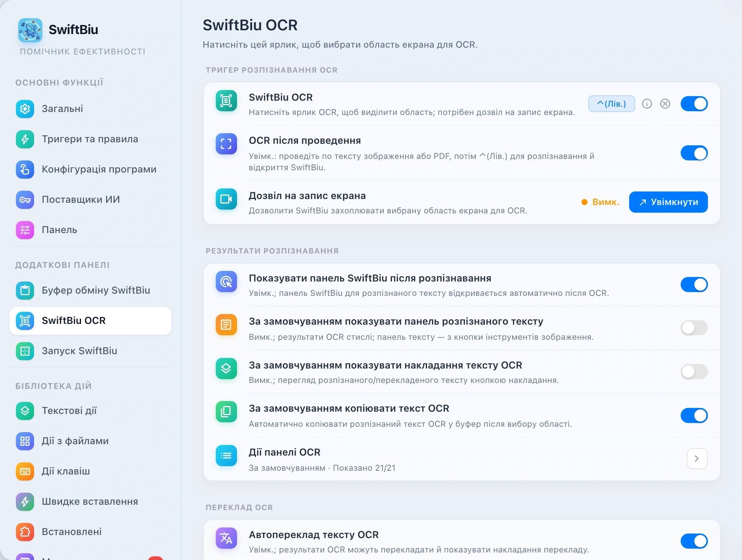Viewport: 742px width, 560px height.
Task: Click the Загальні gear icon
Action: click(x=25, y=109)
